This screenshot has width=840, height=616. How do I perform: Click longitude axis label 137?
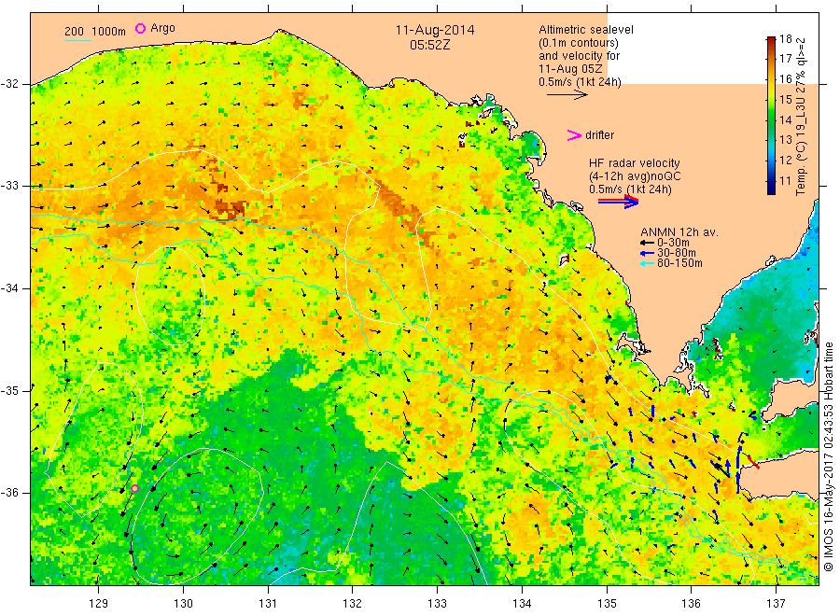(776, 603)
